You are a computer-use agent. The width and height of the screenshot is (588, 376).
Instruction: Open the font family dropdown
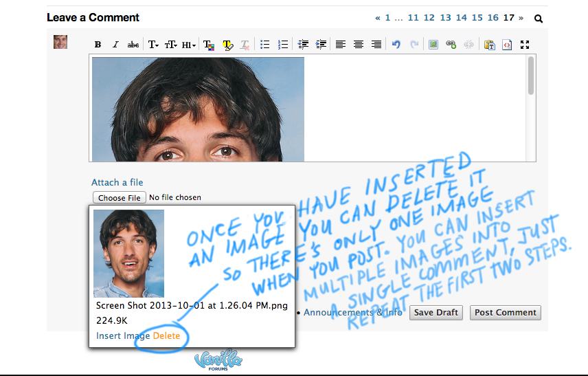click(x=153, y=45)
